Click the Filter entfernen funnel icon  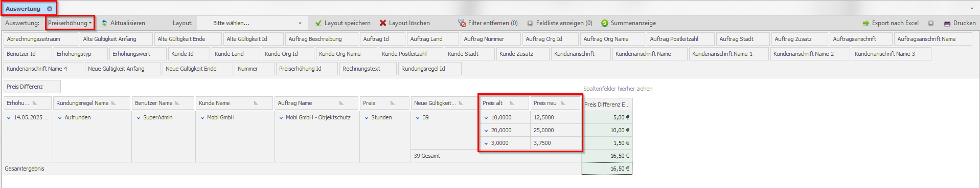click(x=462, y=23)
